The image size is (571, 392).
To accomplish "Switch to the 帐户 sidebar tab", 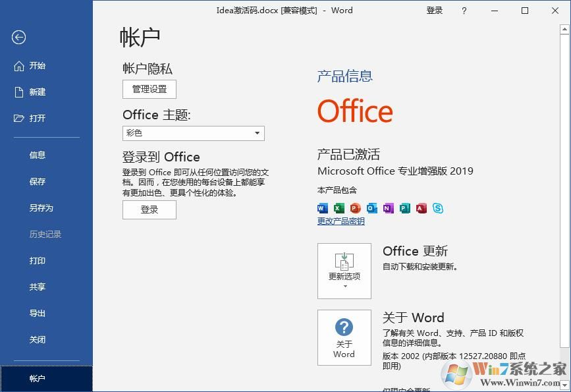I will pyautogui.click(x=37, y=379).
